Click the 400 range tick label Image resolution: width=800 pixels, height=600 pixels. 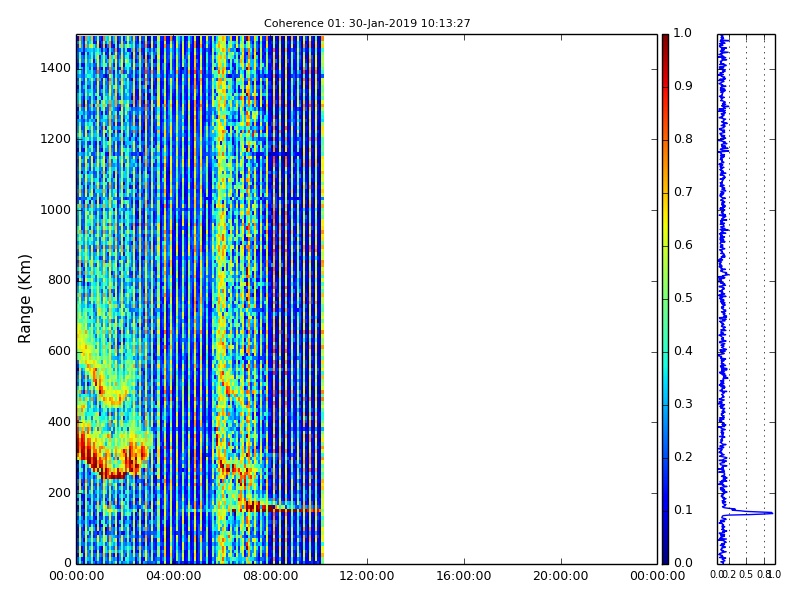(59, 422)
